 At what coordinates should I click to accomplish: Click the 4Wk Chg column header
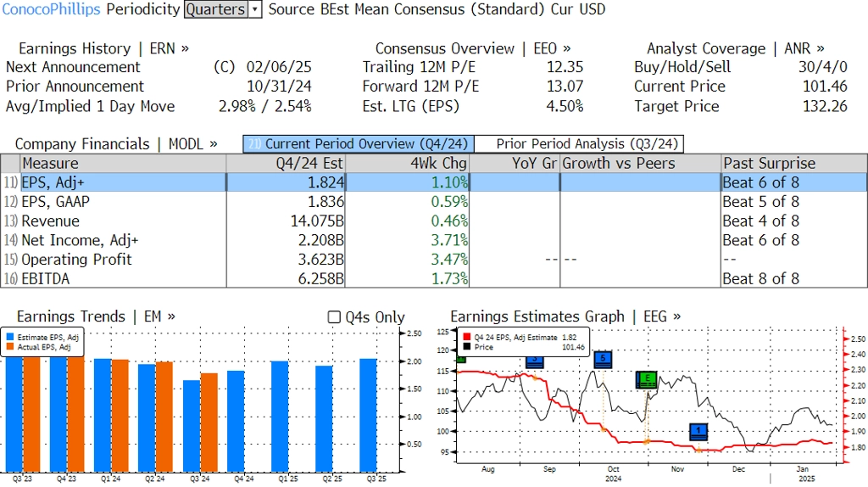407,164
